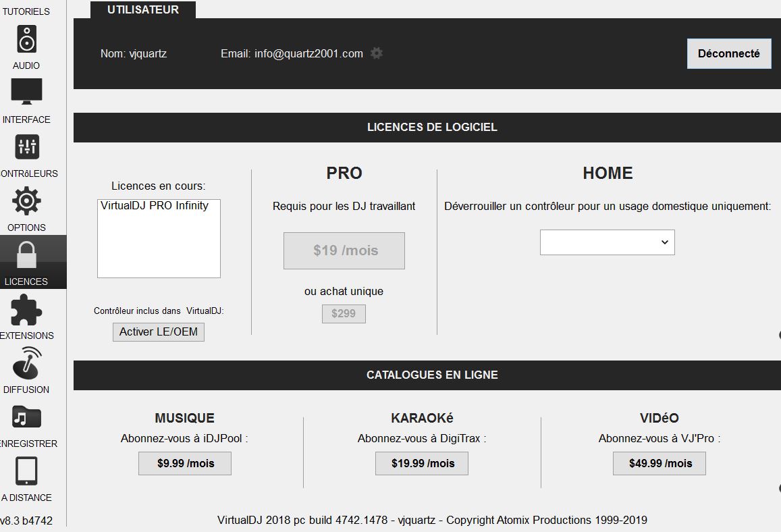
Task: Click the HOME heading
Action: point(608,173)
